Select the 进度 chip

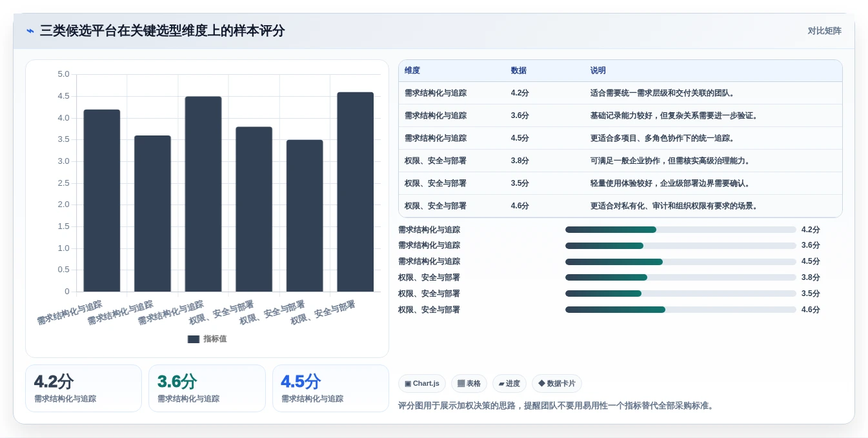pyautogui.click(x=509, y=383)
